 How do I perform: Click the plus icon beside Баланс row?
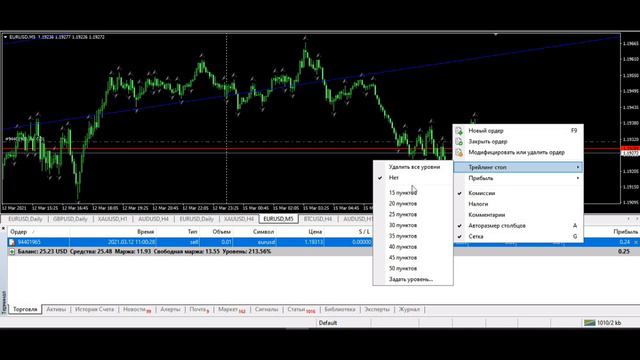click(x=12, y=252)
